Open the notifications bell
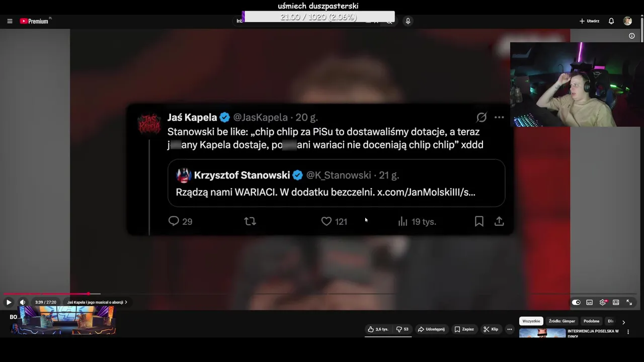The height and width of the screenshot is (362, 644). click(x=611, y=21)
